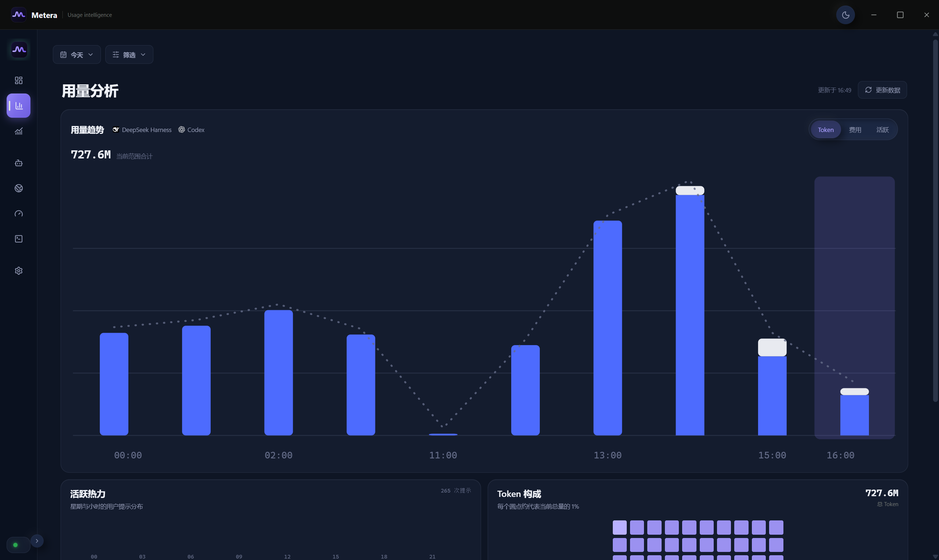Open the 今天 date range dropdown

77,55
